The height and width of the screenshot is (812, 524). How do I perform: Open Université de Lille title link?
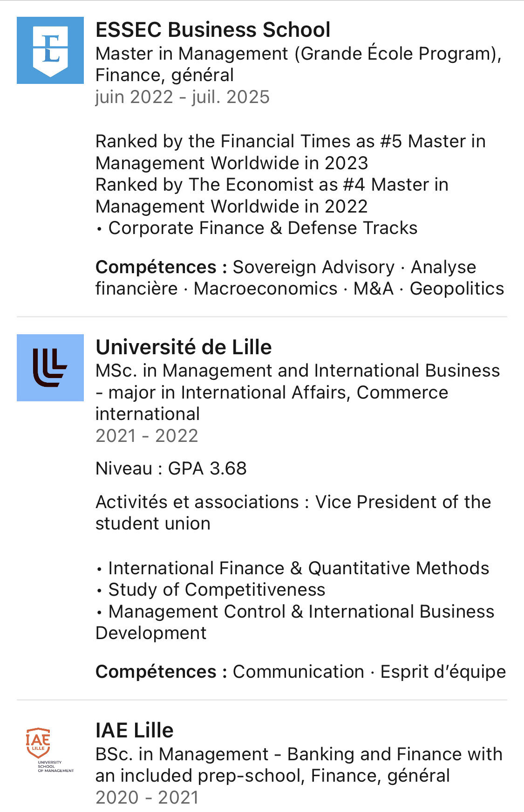(184, 347)
